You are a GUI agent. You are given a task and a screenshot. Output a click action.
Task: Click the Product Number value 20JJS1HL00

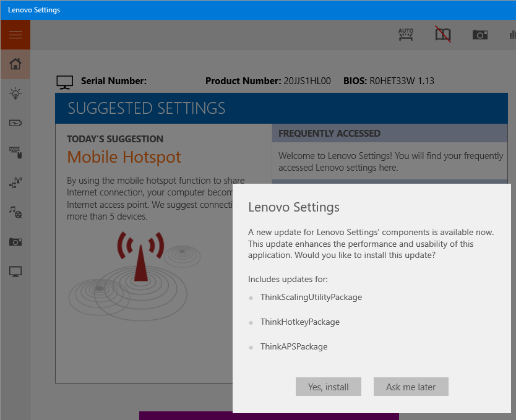pyautogui.click(x=307, y=81)
